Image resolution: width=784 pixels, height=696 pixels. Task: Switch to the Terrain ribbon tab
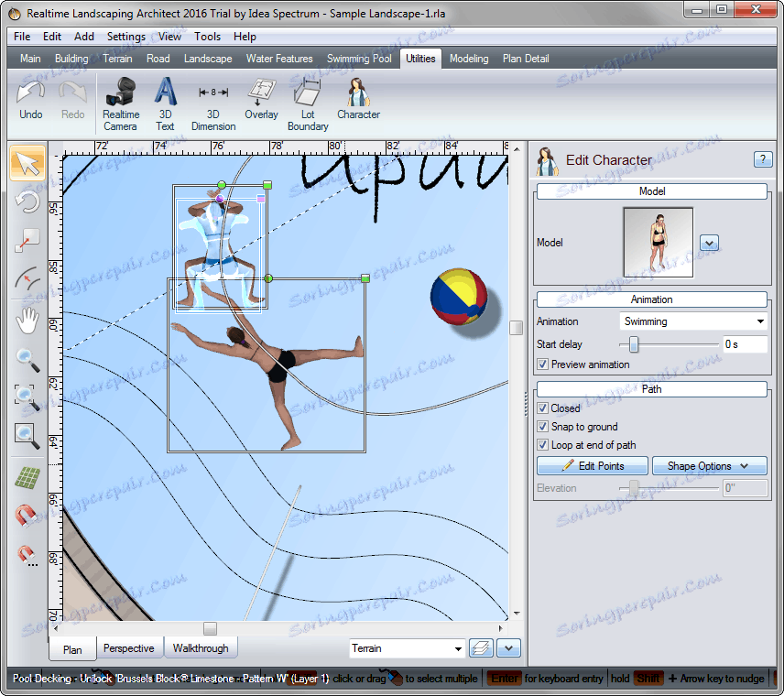(x=117, y=59)
